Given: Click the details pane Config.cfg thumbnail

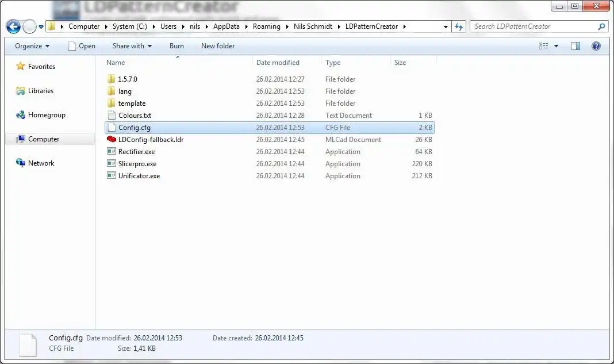Looking at the screenshot, I should [x=28, y=345].
